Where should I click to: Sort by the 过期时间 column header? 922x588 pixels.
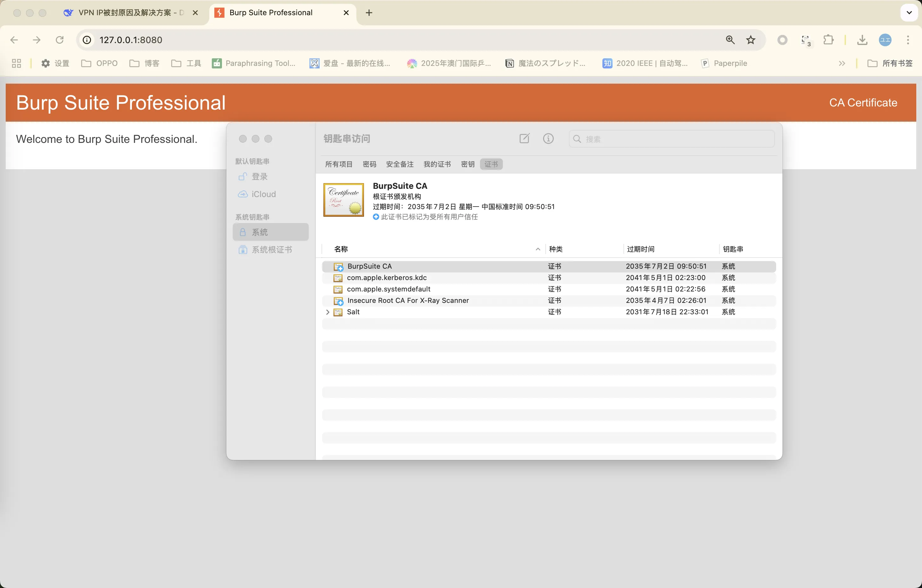pos(671,249)
